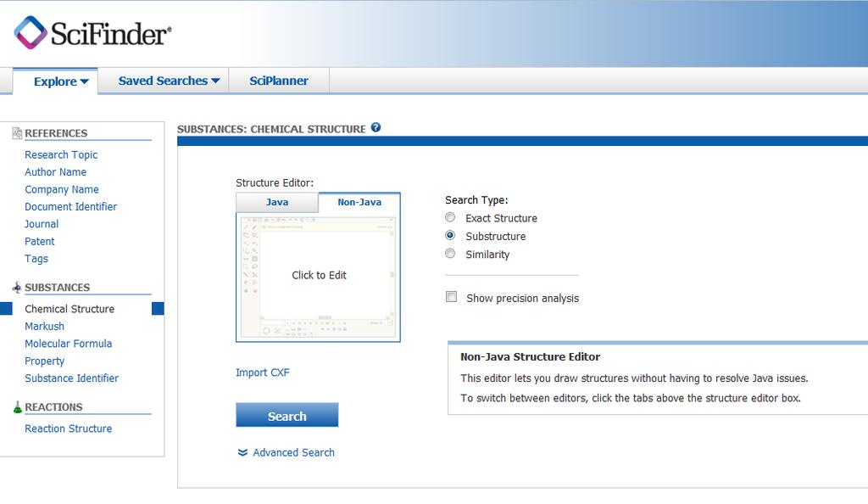Open Tags search
This screenshot has width=868, height=504.
pyautogui.click(x=36, y=259)
